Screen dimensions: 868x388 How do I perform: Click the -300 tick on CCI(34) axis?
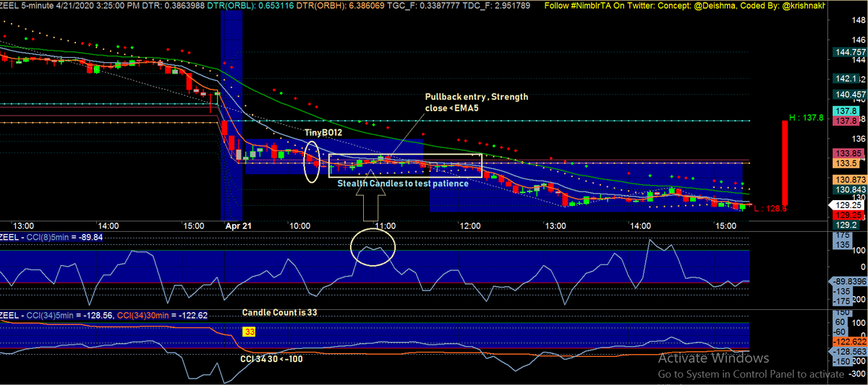[x=856, y=374]
